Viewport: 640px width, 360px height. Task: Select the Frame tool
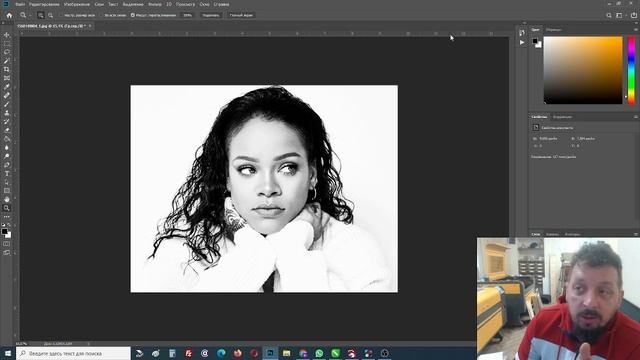(7, 78)
